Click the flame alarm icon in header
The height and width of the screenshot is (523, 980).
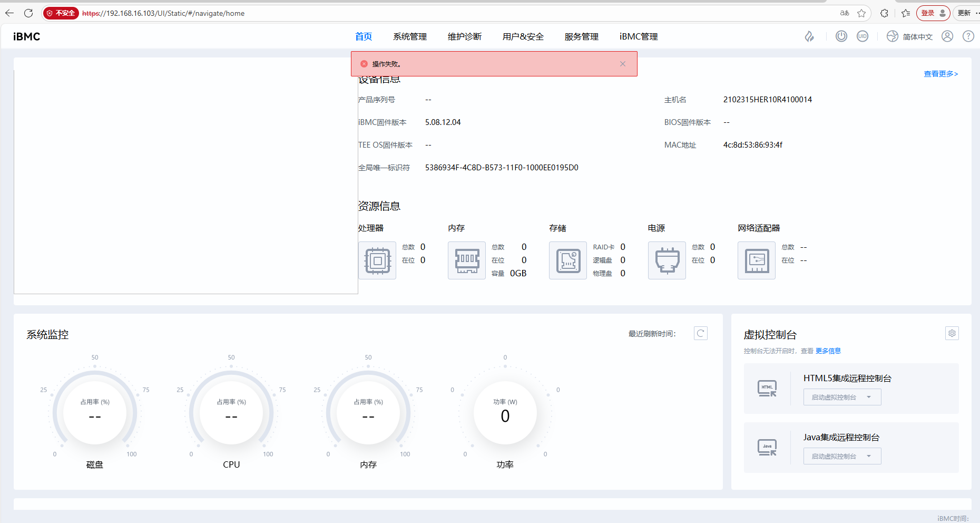tap(809, 36)
